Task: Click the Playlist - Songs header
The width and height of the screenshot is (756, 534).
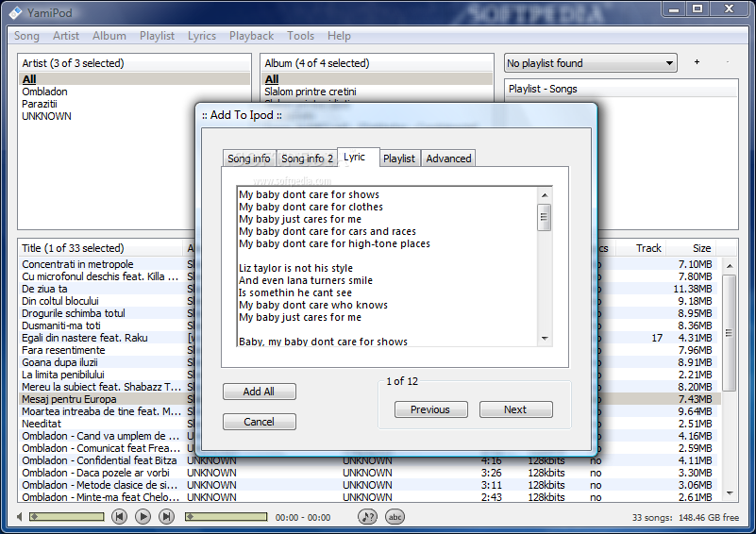Action: tap(621, 89)
